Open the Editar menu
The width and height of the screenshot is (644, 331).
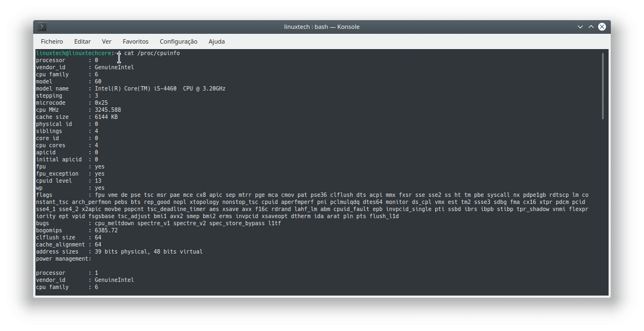[82, 41]
